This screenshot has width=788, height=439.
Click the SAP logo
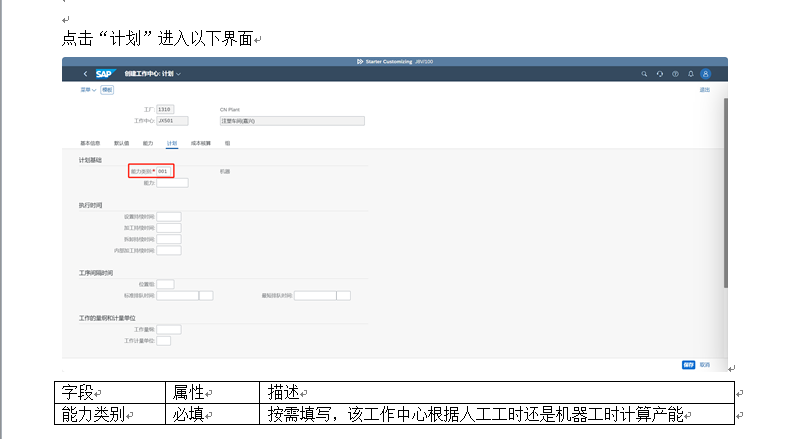pos(106,74)
